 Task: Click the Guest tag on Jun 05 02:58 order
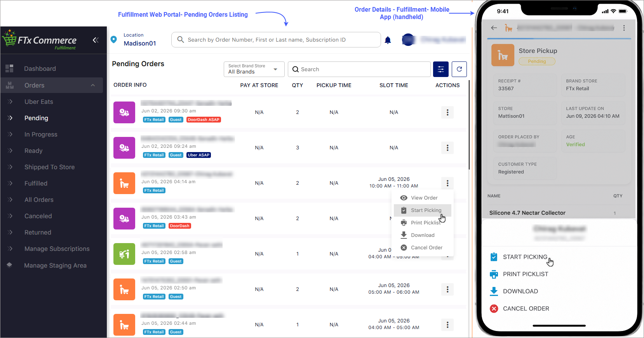(x=176, y=261)
